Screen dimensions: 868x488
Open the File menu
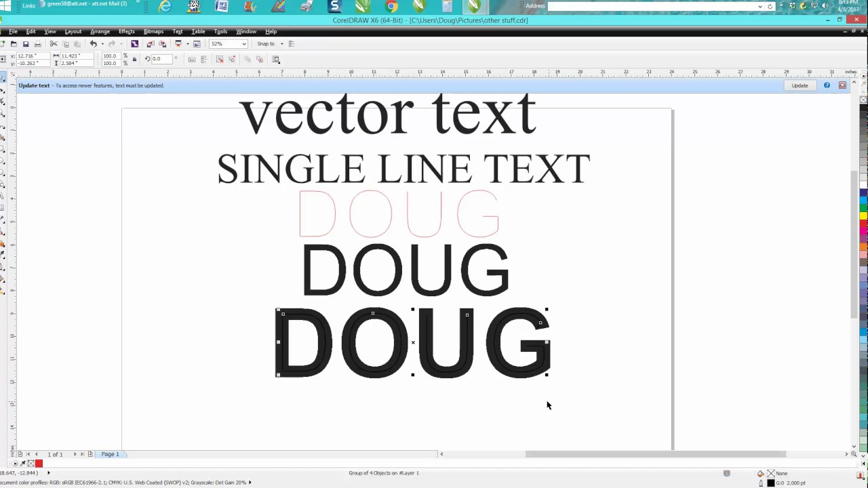click(13, 32)
